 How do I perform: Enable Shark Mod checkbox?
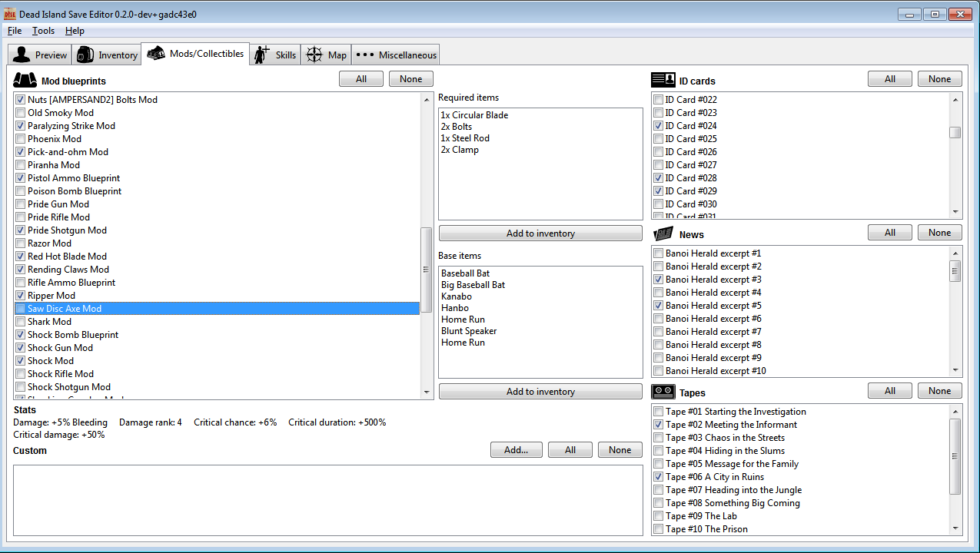tap(21, 322)
